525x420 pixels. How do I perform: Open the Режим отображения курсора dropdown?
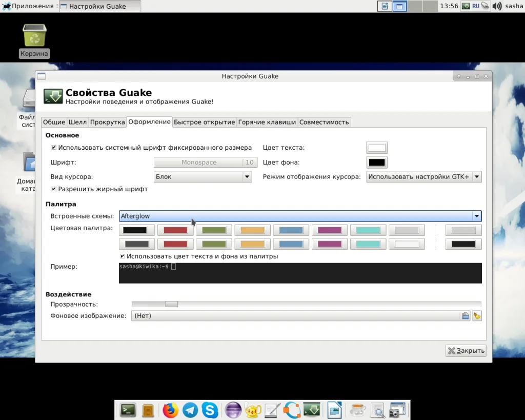[x=424, y=176]
